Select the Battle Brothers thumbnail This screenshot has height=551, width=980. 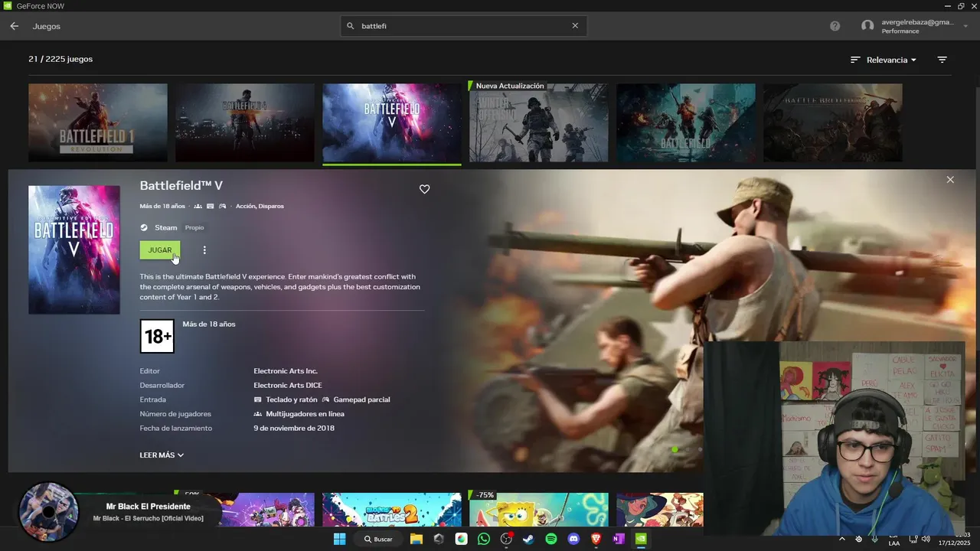(833, 122)
